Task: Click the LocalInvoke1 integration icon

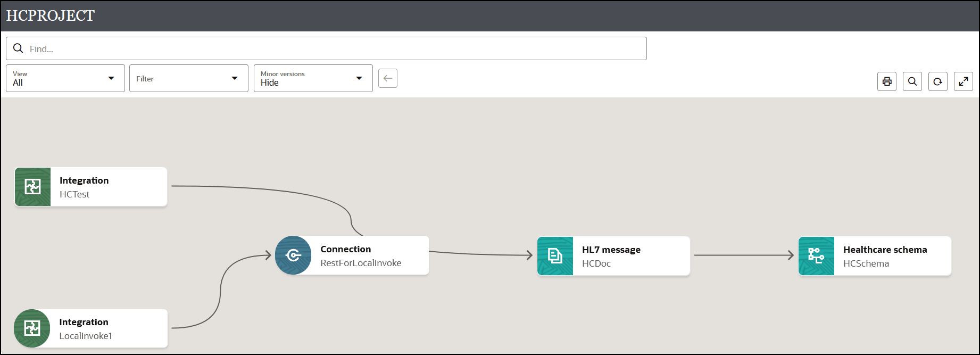Action: click(32, 328)
